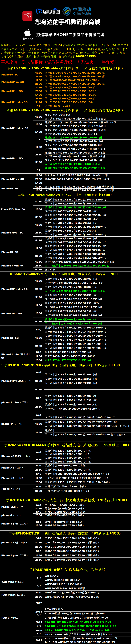Click the 2018 6代 iPad row label

pos(39,613)
